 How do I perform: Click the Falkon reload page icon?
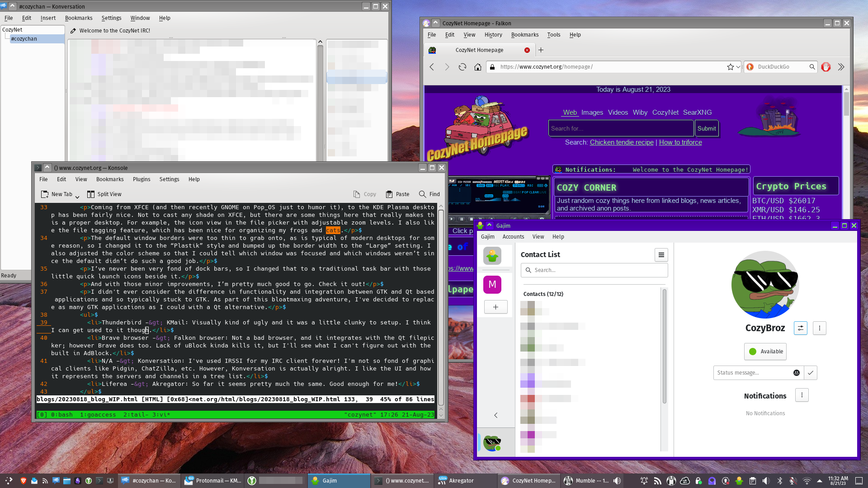point(462,67)
